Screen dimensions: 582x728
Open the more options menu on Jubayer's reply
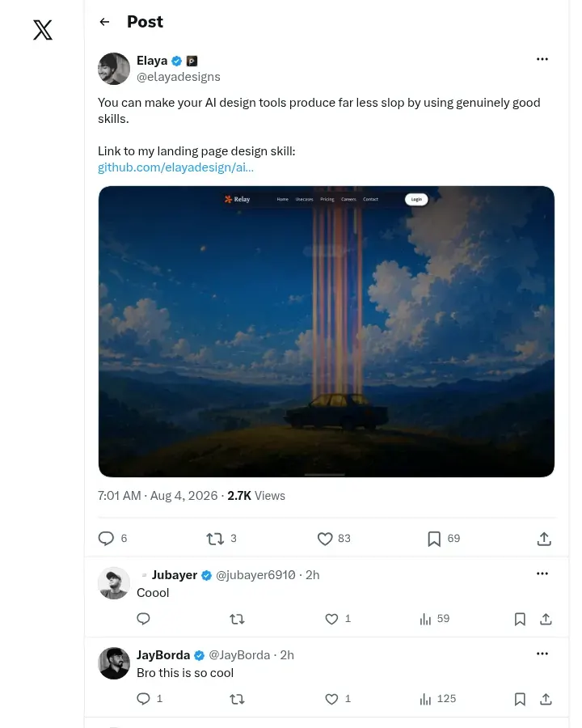click(x=542, y=574)
